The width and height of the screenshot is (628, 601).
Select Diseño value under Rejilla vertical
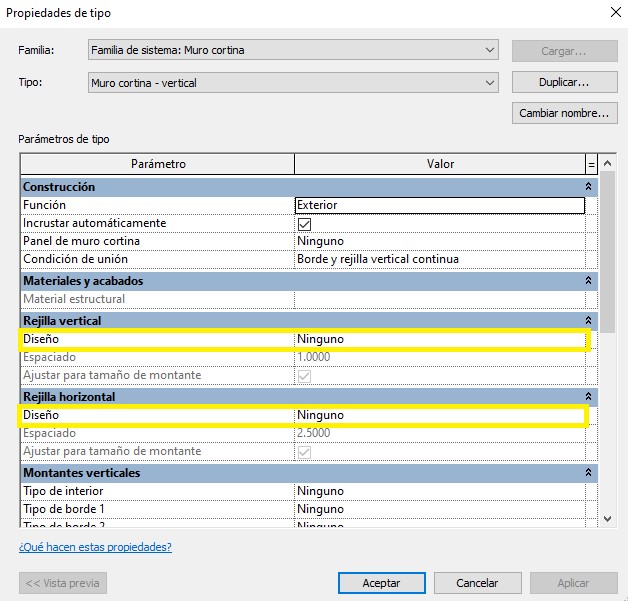439,339
